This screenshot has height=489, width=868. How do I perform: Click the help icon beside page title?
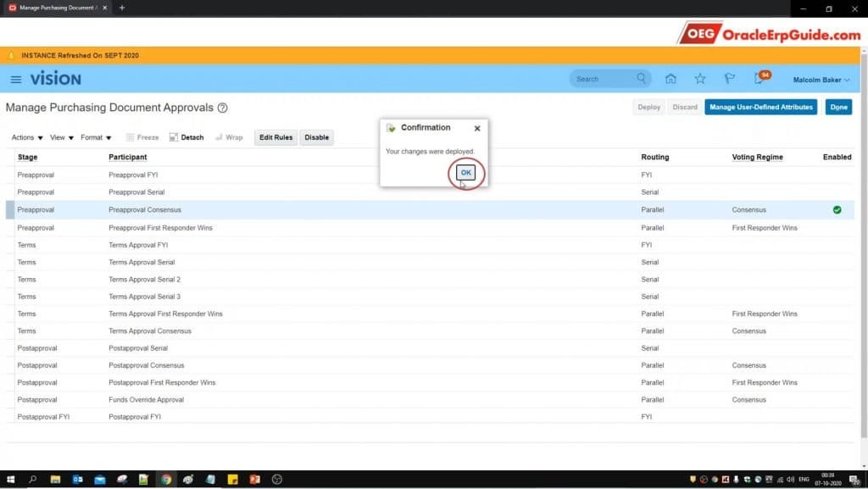coord(223,108)
